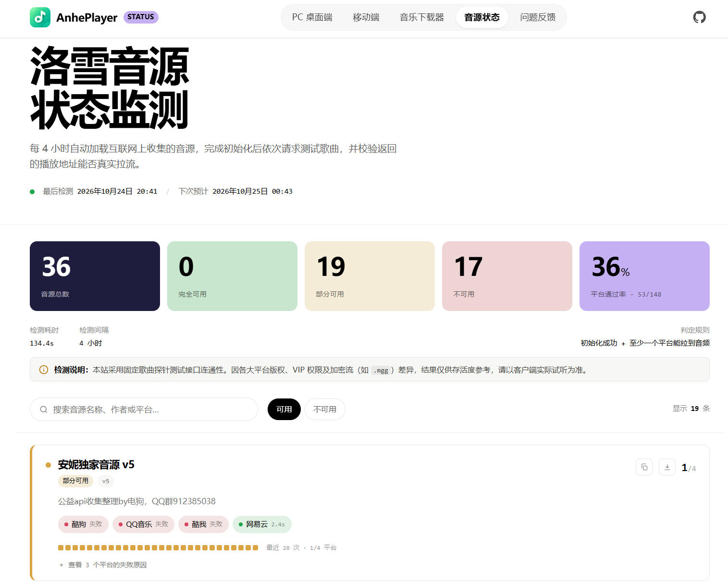This screenshot has height=584, width=728.
Task: Copy the 安妮独家音源 v5 source link
Action: (x=644, y=467)
